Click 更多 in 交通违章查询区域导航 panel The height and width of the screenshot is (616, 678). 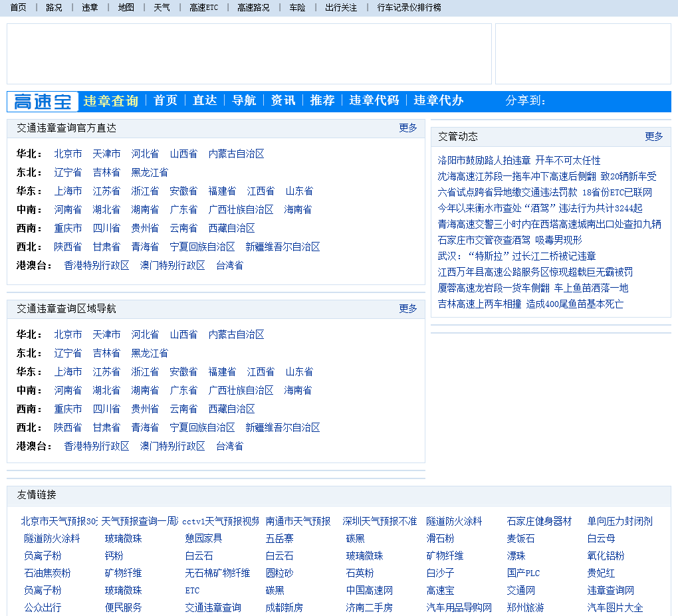coord(407,308)
